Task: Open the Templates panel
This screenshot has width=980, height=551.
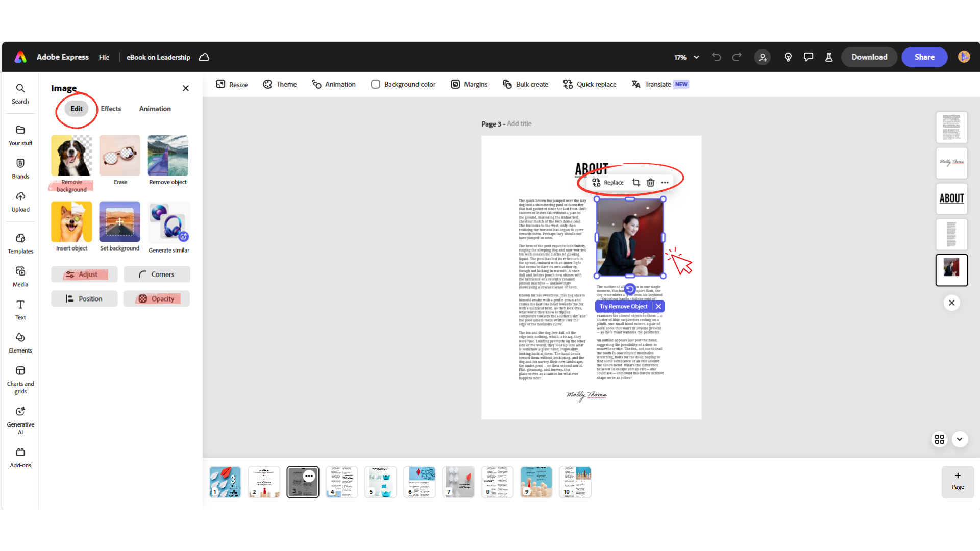Action: pos(20,241)
